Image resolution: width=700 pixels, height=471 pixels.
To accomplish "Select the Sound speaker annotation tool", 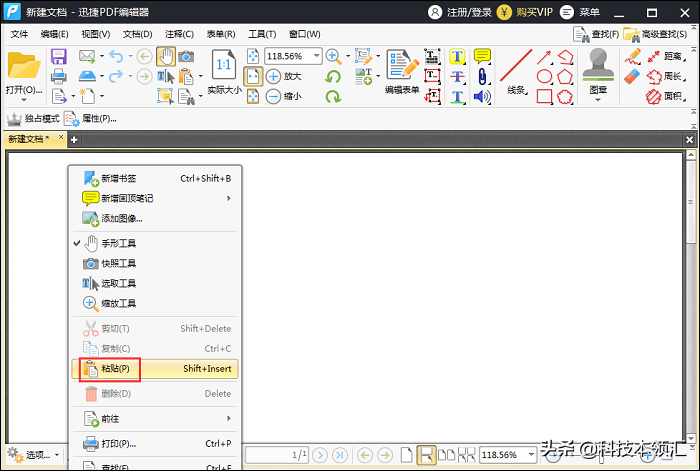I will pos(482,96).
